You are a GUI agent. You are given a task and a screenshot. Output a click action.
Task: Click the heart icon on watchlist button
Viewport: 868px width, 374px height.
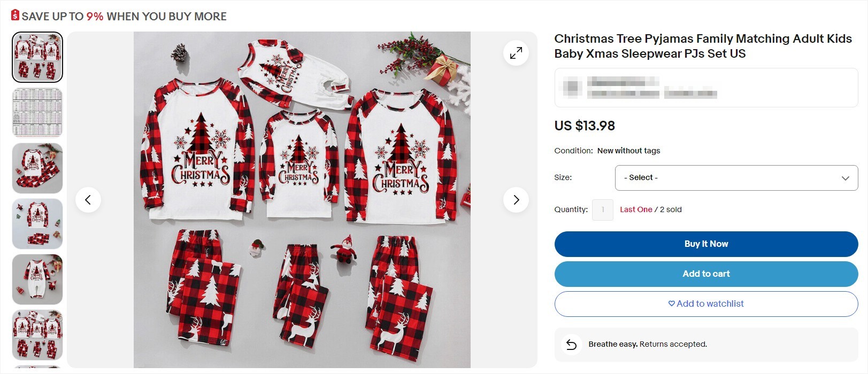pos(671,303)
